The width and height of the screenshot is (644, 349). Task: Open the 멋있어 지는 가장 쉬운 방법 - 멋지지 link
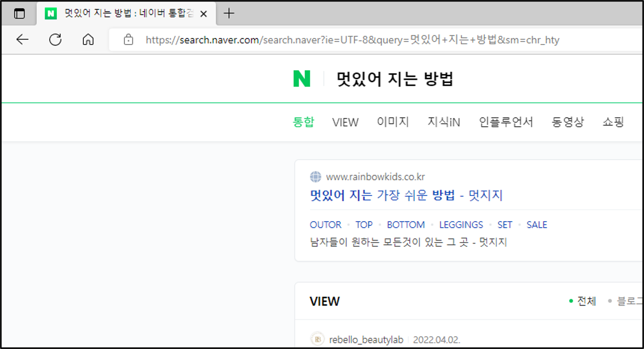point(407,195)
